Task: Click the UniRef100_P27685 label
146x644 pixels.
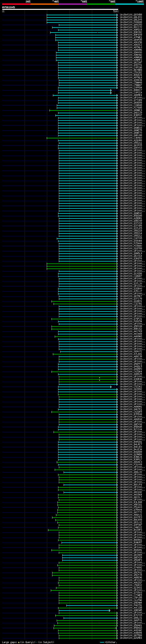Action: pyautogui.click(x=131, y=108)
